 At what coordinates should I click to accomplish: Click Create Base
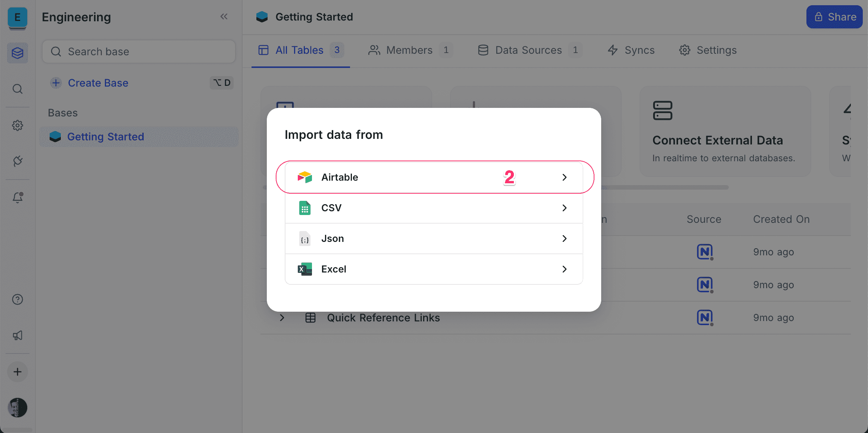point(98,83)
